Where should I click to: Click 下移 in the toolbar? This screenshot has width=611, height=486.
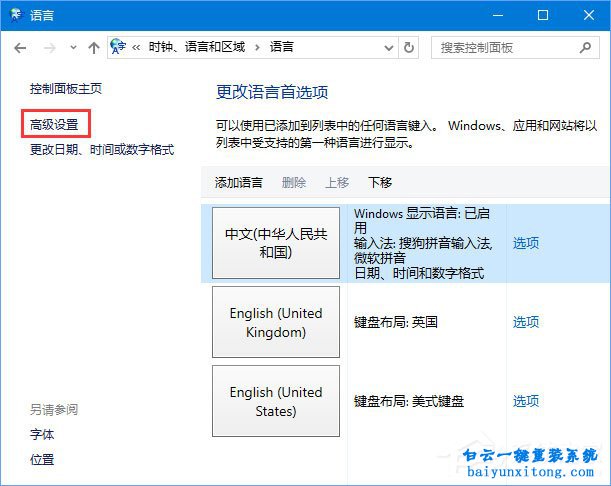click(x=380, y=182)
